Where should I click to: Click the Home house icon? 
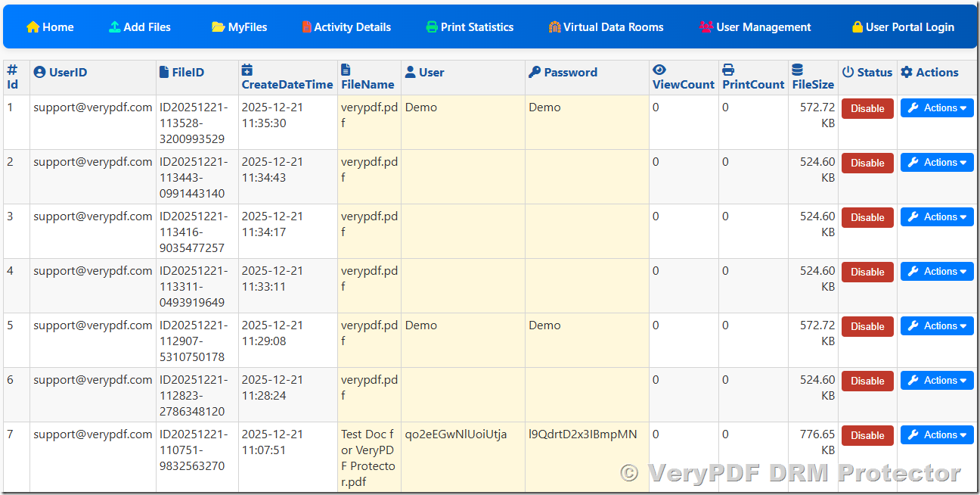pos(33,27)
